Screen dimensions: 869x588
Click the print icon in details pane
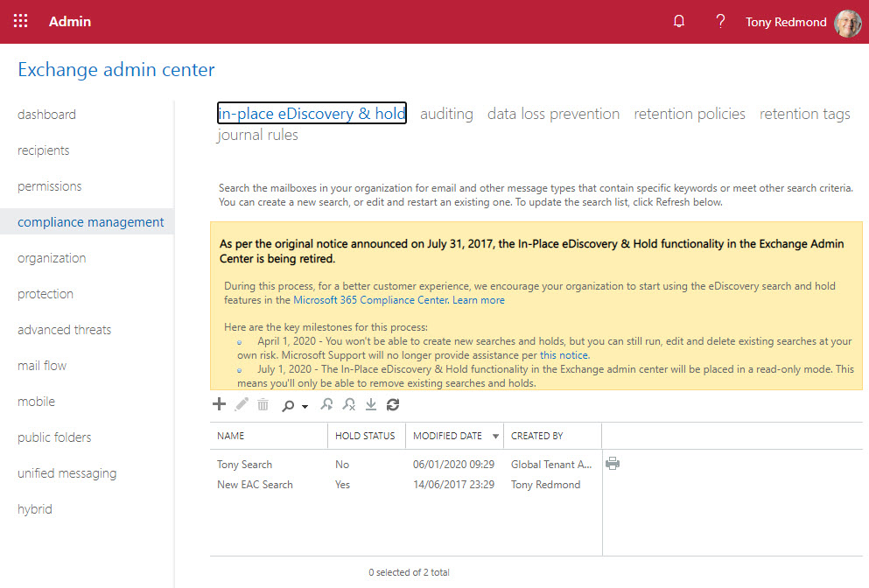click(613, 463)
